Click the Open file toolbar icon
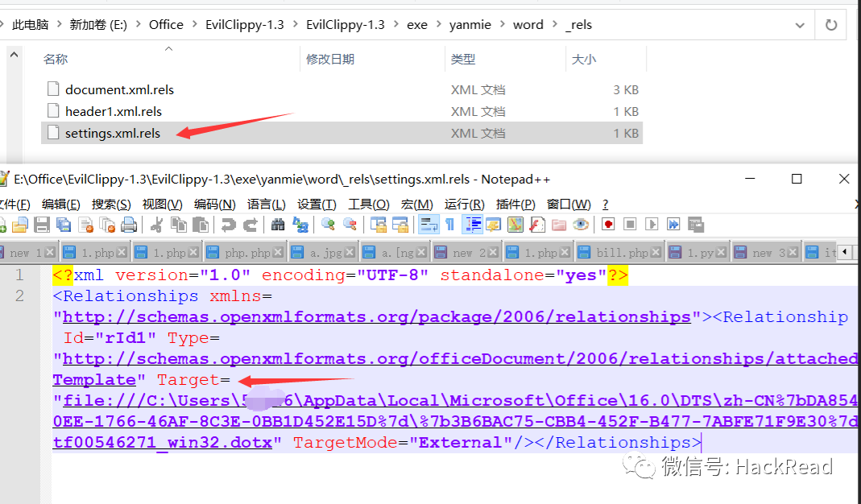 pos(20,225)
